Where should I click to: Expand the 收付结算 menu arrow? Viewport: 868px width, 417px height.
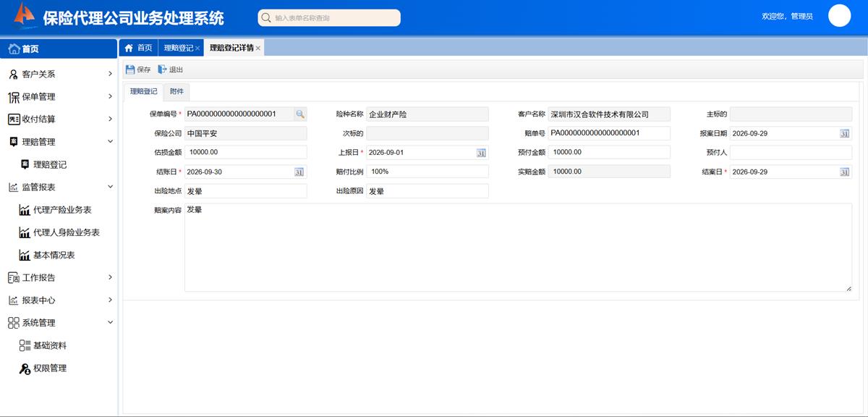110,119
